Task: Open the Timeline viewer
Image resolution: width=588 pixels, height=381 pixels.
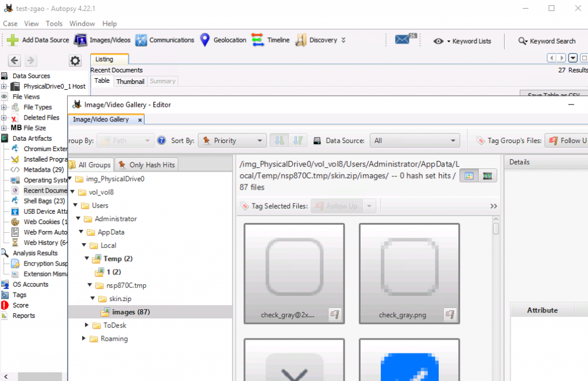Action: [x=270, y=40]
